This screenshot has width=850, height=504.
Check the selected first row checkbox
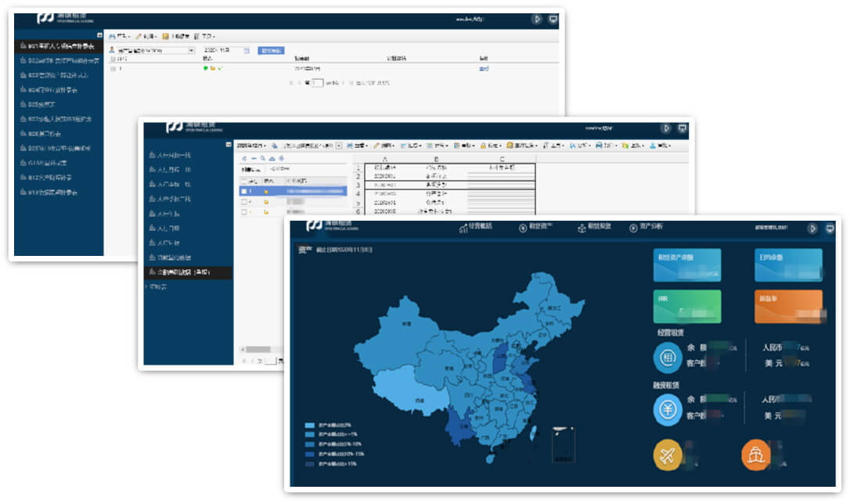244,191
